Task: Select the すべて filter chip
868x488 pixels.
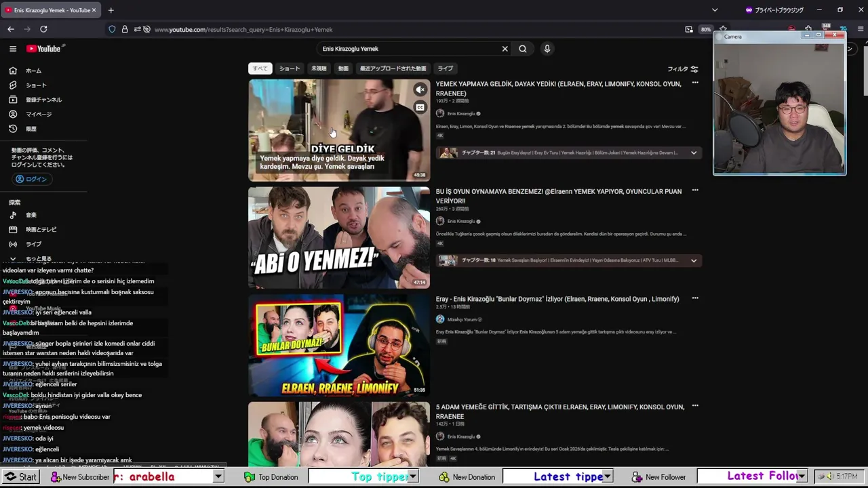Action: (x=260, y=68)
